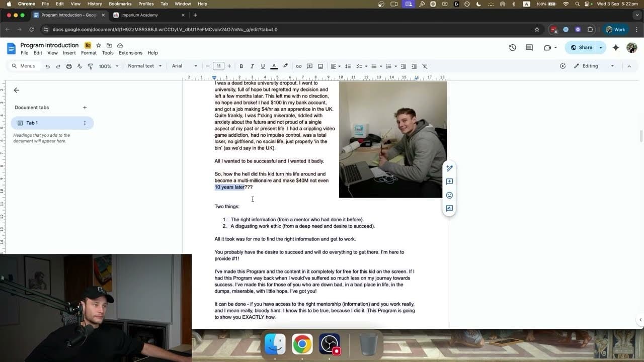The height and width of the screenshot is (362, 644).
Task: Show all comments icon in header
Action: pyautogui.click(x=529, y=48)
